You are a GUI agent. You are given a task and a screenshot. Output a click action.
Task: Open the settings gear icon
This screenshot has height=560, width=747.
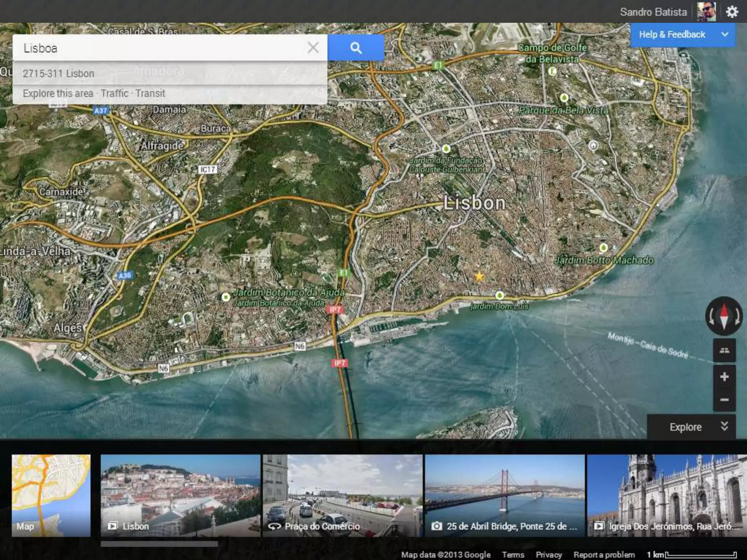pos(732,12)
